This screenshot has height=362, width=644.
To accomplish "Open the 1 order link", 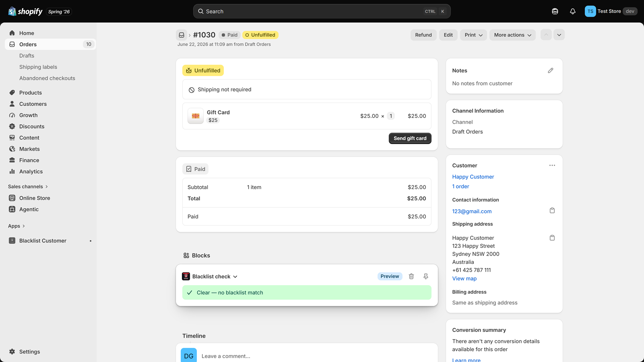I will pos(460,186).
